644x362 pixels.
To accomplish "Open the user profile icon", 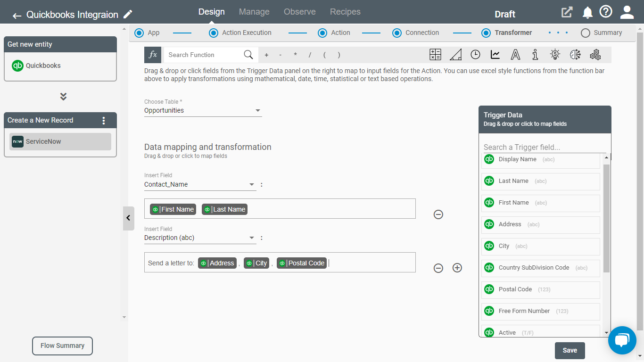I will [x=627, y=12].
